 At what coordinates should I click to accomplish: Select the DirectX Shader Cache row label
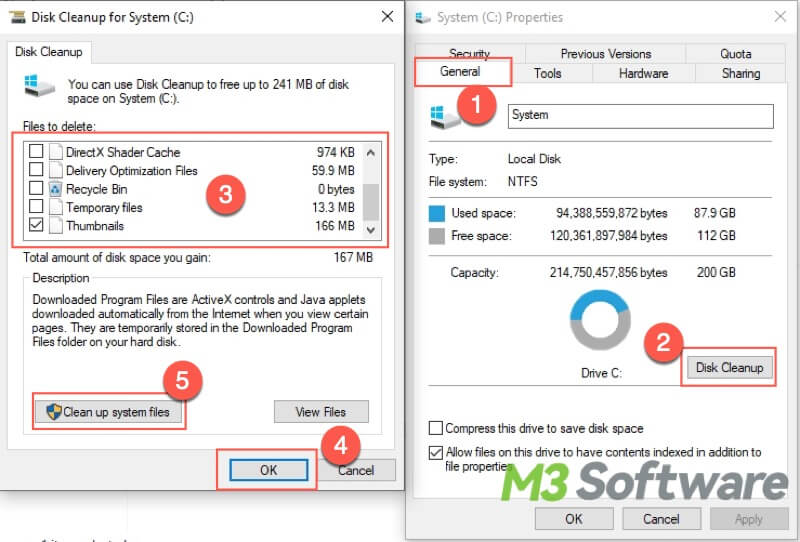click(123, 152)
